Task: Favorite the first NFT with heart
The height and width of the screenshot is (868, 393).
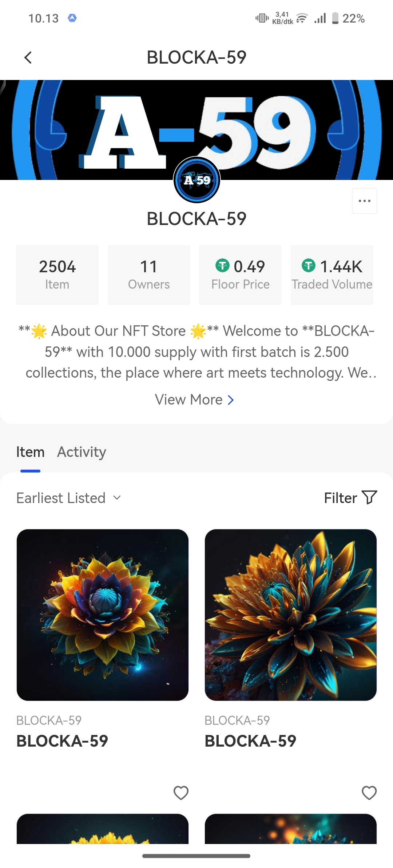Action: (181, 793)
